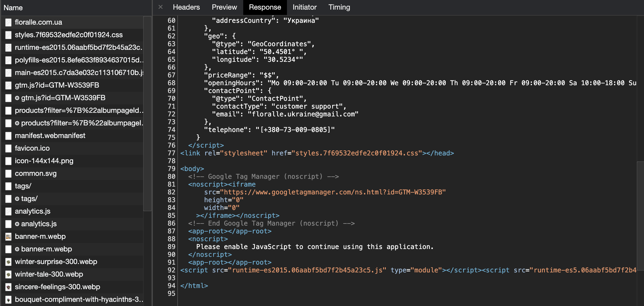Click thumbnail icon of winter-tale-300.webp
Image resolution: width=644 pixels, height=306 pixels.
coord(8,274)
